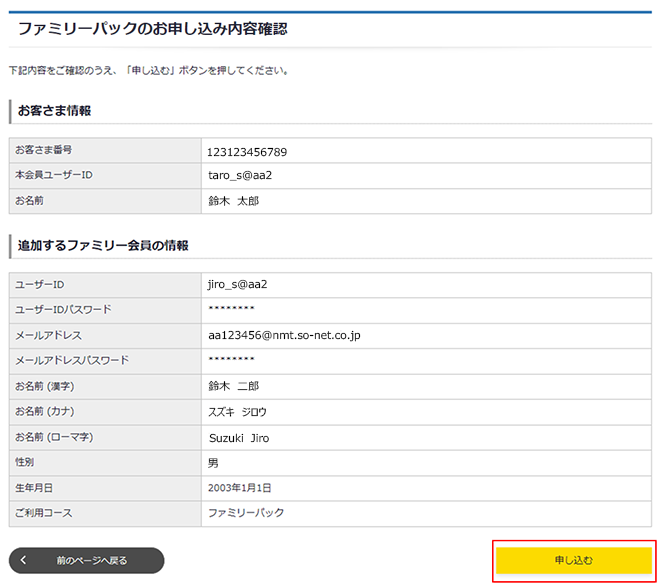Screen dimensions: 660x588
Task: Click the 追加するファミリー会員の情報 section heading
Action: [x=103, y=244]
